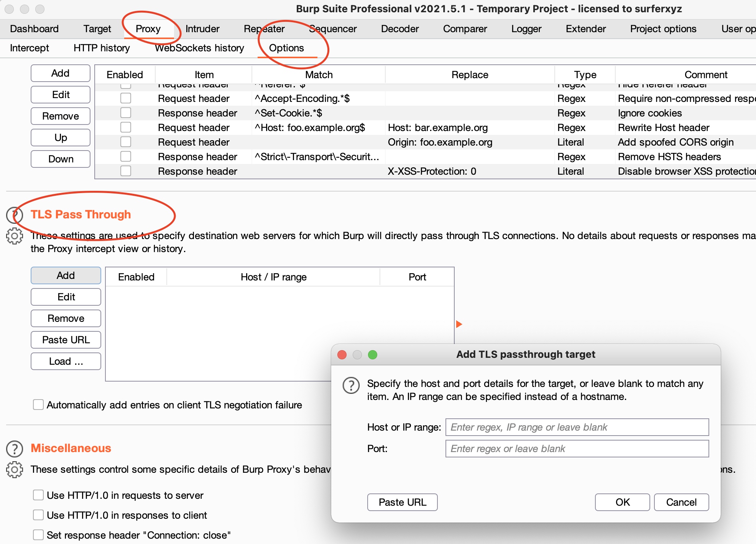Click Remove in TLS Pass Through section
Image resolution: width=756 pixels, height=544 pixels.
[66, 318]
